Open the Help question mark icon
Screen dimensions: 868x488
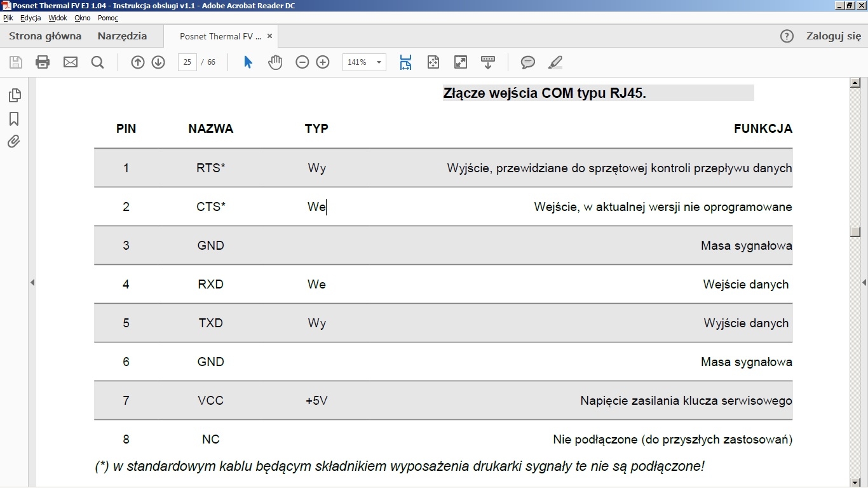[787, 36]
